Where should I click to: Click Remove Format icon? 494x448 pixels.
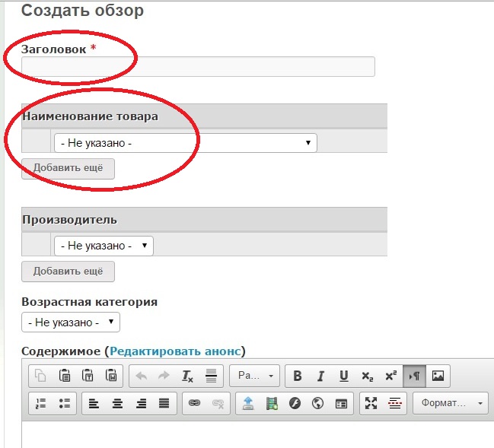click(187, 376)
